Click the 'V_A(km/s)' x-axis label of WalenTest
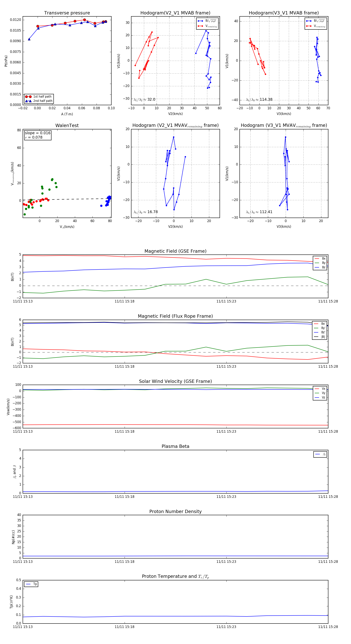Screen dimensions: 351x644 [67, 227]
